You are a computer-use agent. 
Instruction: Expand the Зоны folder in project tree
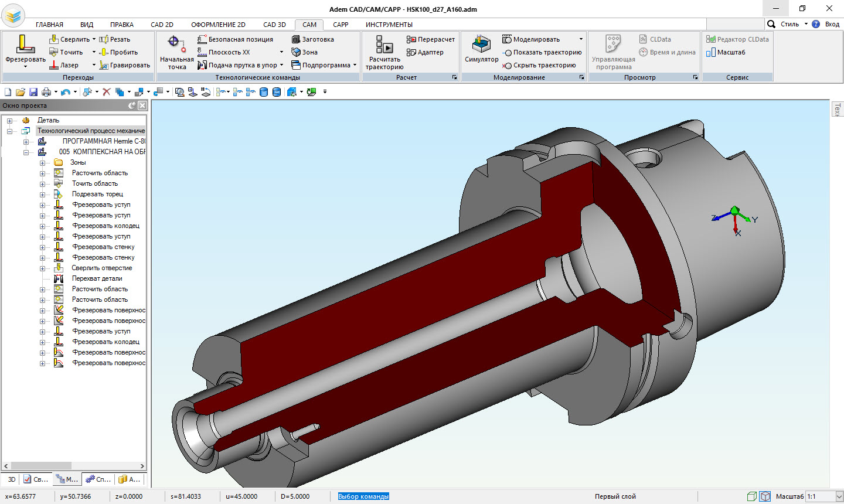click(x=42, y=163)
